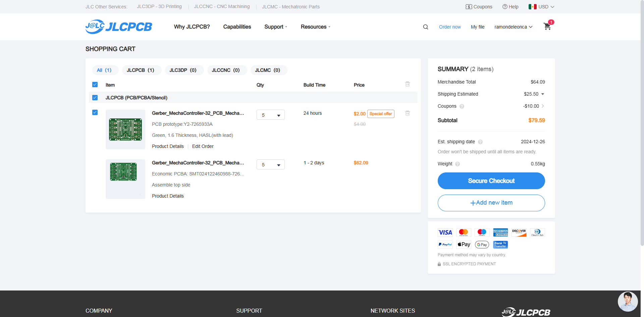Viewport: 644px width, 317px height.
Task: Click the Special offer tag
Action: (x=381, y=114)
